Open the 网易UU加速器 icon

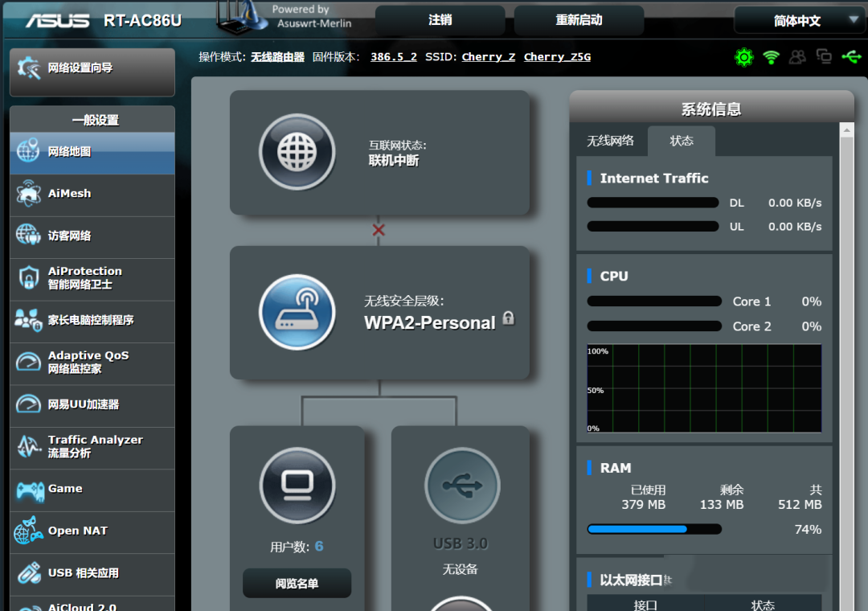pyautogui.click(x=28, y=404)
